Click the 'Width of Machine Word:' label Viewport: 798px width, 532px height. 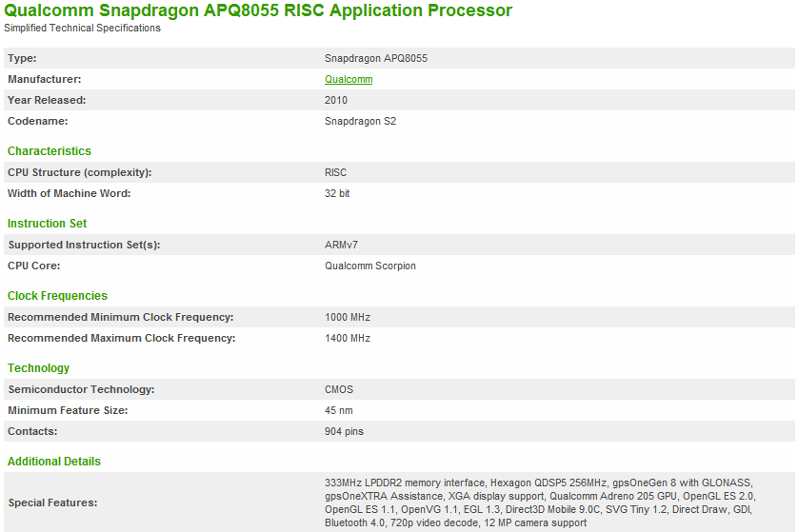pyautogui.click(x=70, y=193)
